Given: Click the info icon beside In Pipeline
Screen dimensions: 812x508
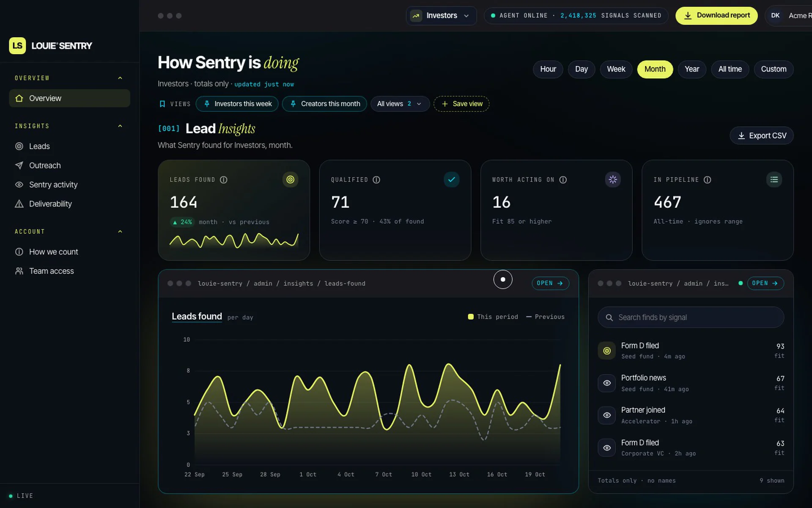Looking at the screenshot, I should coord(707,180).
